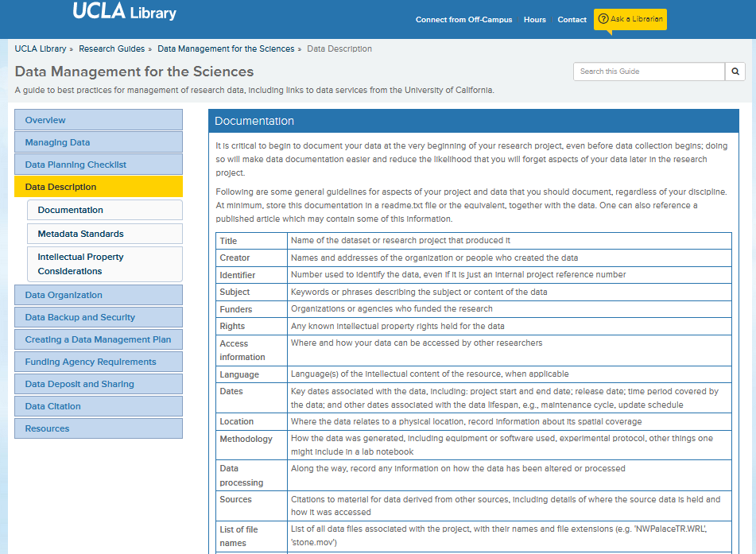Click the 'Methodology' table cell

252,444
